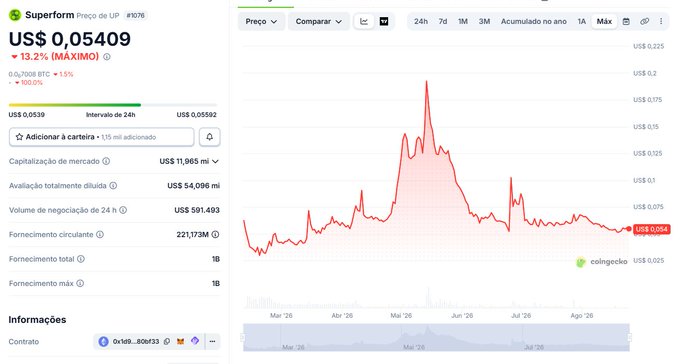Click the chart range navigator mini preview

click(436, 337)
